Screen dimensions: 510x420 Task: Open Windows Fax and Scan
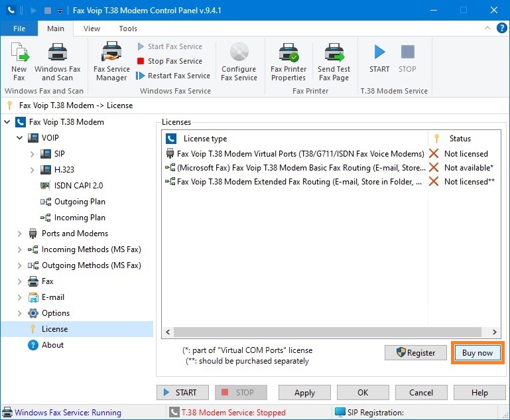[x=58, y=62]
